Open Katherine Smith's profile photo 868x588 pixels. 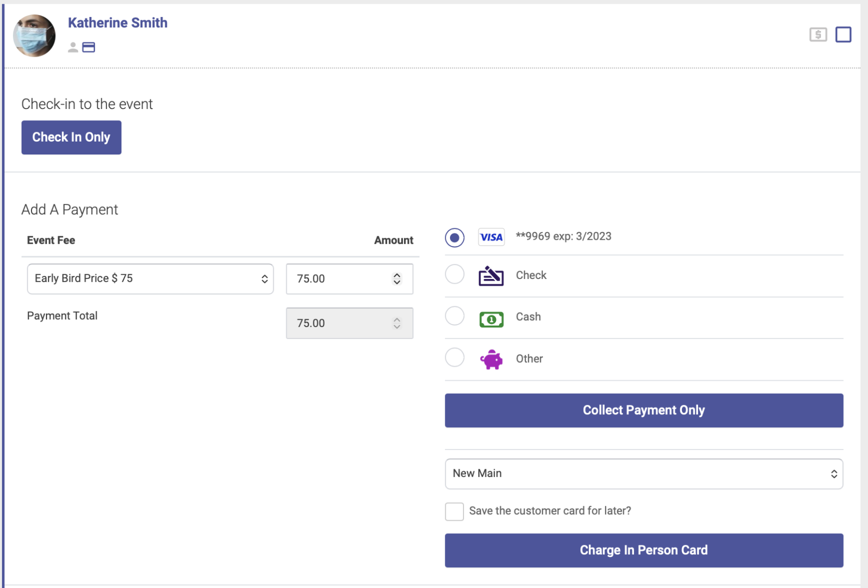coord(34,35)
